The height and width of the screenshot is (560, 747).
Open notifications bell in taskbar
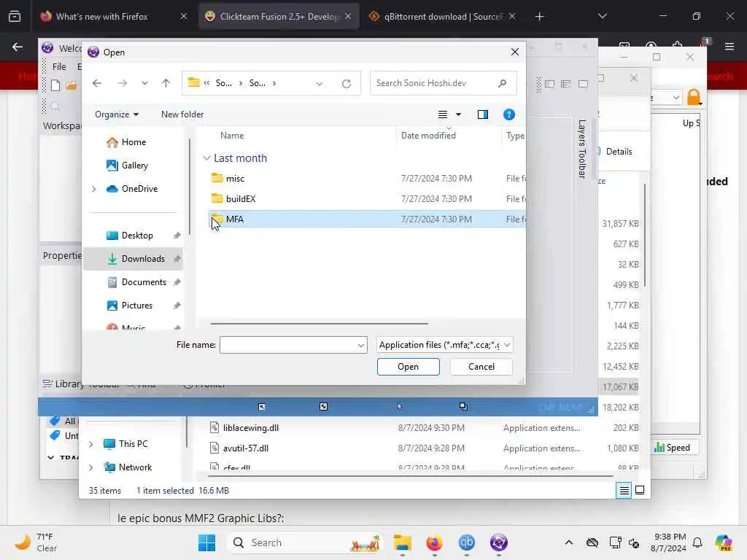click(x=697, y=542)
